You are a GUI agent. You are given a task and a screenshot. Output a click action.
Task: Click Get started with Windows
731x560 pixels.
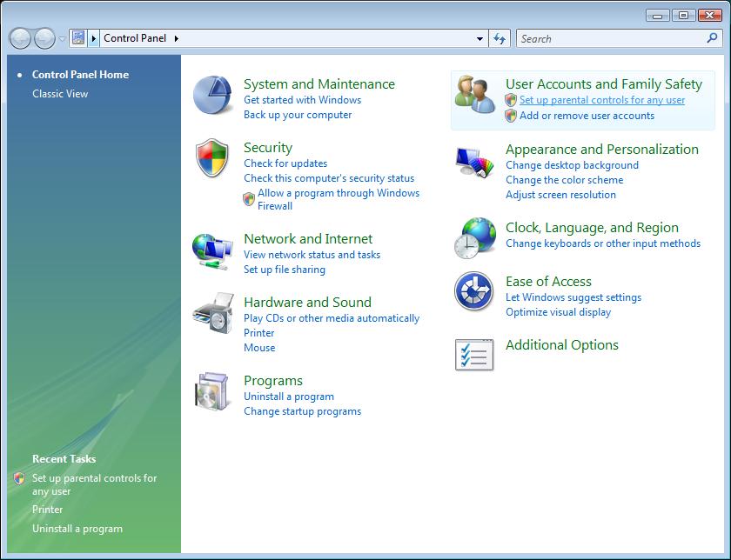click(x=303, y=100)
